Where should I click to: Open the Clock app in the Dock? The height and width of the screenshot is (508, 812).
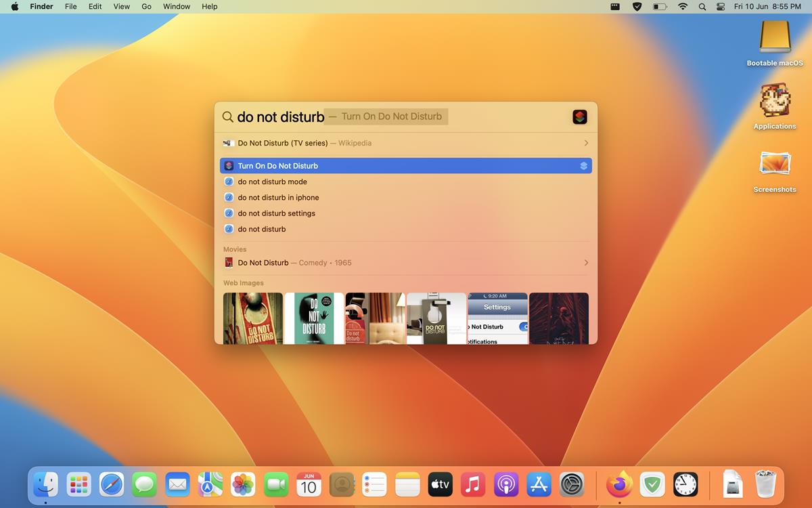click(684, 484)
